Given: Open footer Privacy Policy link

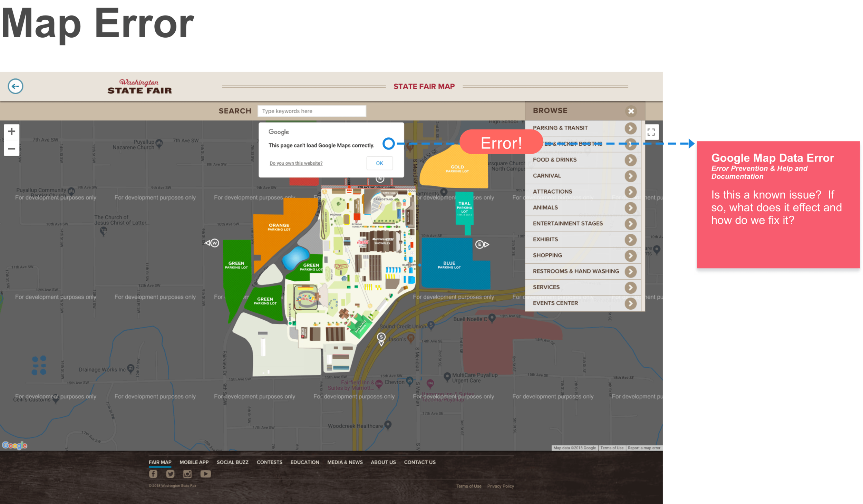Looking at the screenshot, I should tap(501, 486).
